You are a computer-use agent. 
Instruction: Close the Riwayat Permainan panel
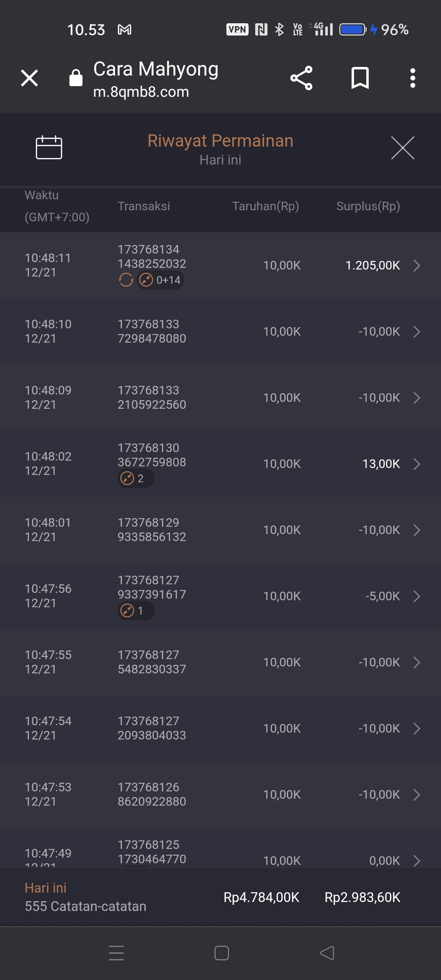tap(403, 148)
